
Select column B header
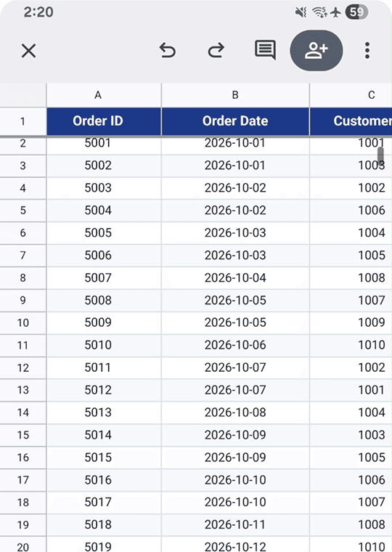235,95
